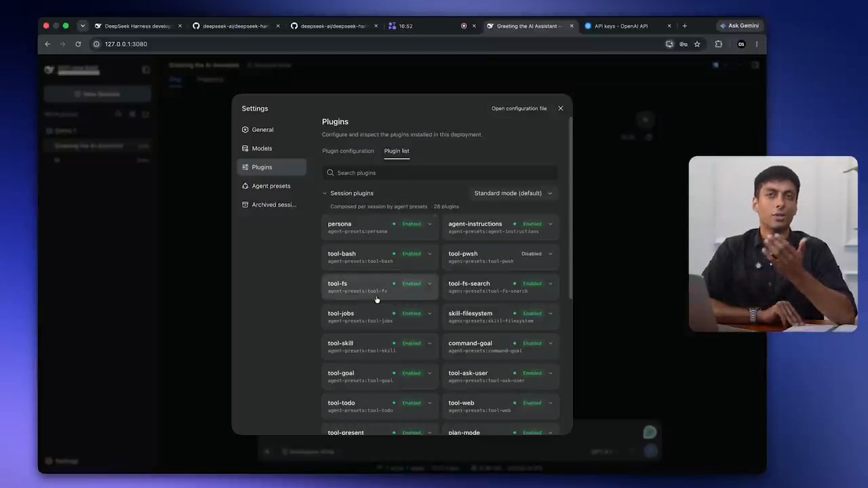
Task: Click the tool-web plugin name
Action: tap(461, 403)
